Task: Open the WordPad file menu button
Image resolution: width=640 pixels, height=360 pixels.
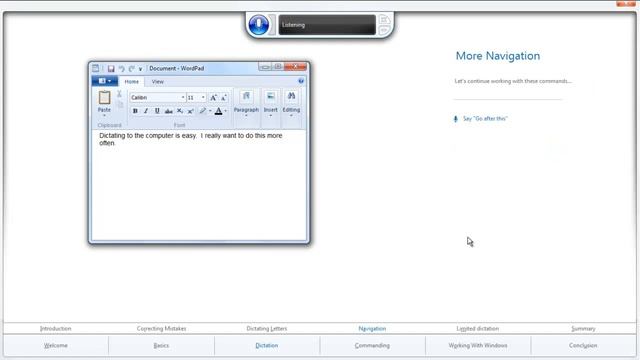Action: click(x=105, y=81)
